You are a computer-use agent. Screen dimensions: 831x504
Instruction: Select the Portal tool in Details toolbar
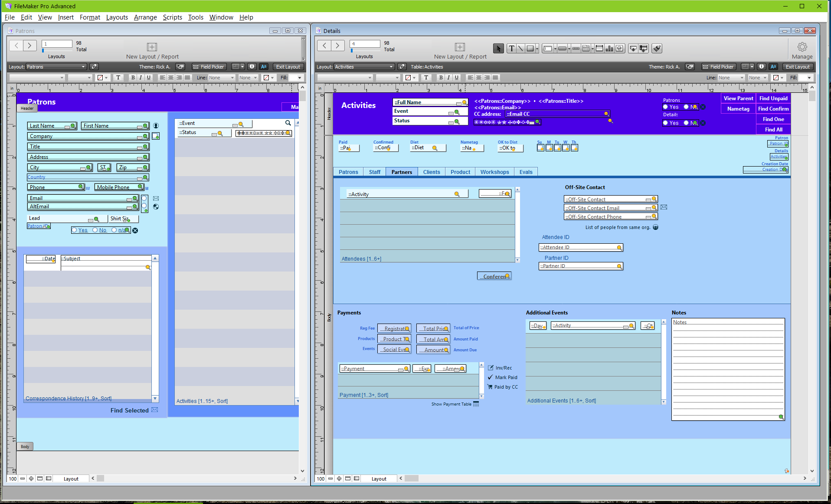coord(599,49)
